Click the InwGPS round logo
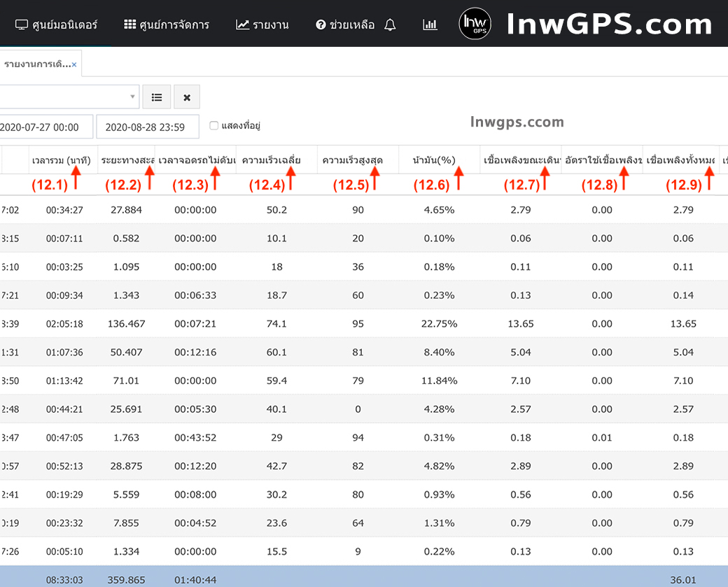The width and height of the screenshot is (728, 587). click(x=475, y=24)
